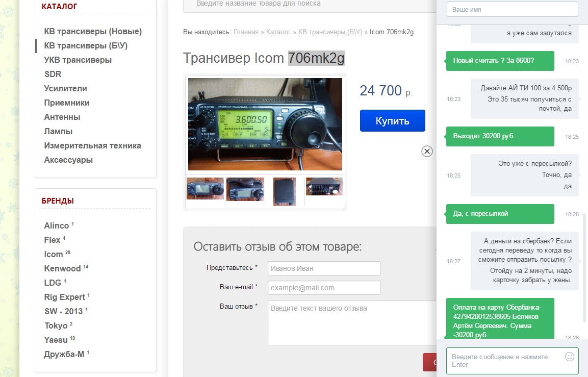Click КВ трансиверы (Б\У) breadcrumb link
This screenshot has width=588, height=377.
[330, 32]
